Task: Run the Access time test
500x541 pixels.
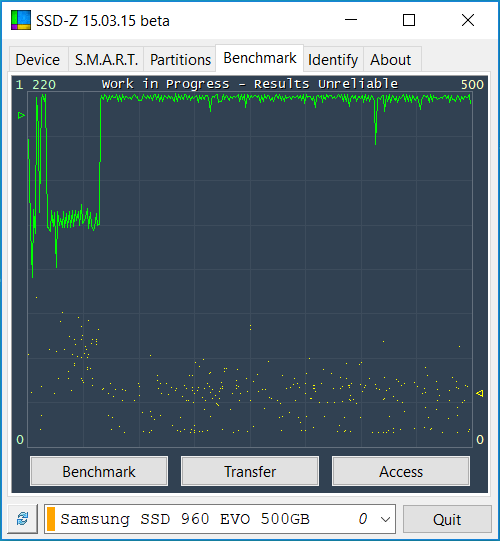Action: click(401, 471)
